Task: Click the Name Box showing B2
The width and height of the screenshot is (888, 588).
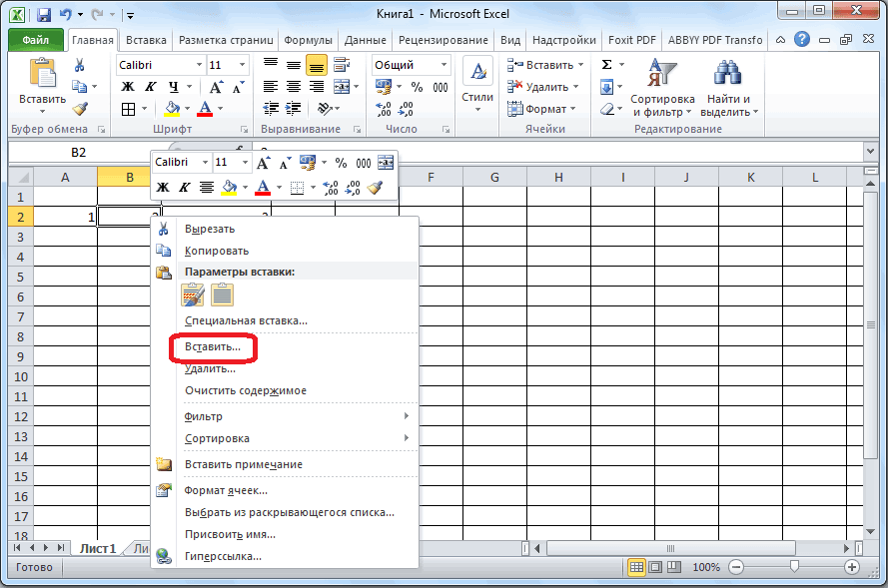Action: 79,153
